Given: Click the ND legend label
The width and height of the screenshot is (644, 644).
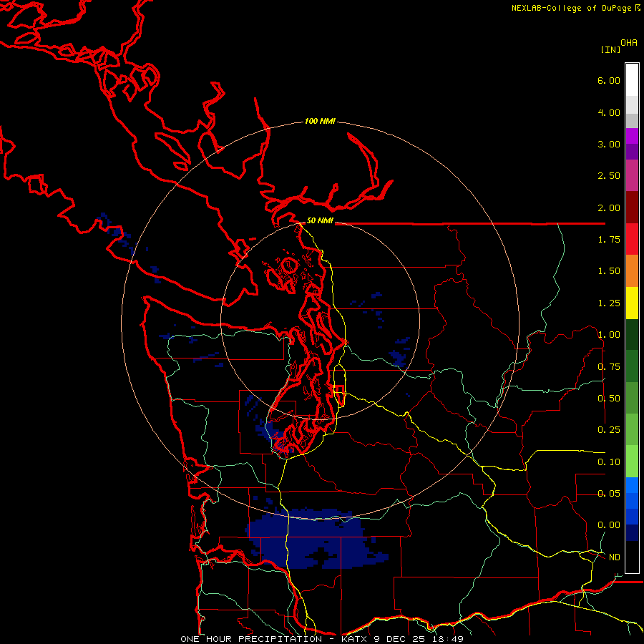Looking at the screenshot, I should click(615, 557).
